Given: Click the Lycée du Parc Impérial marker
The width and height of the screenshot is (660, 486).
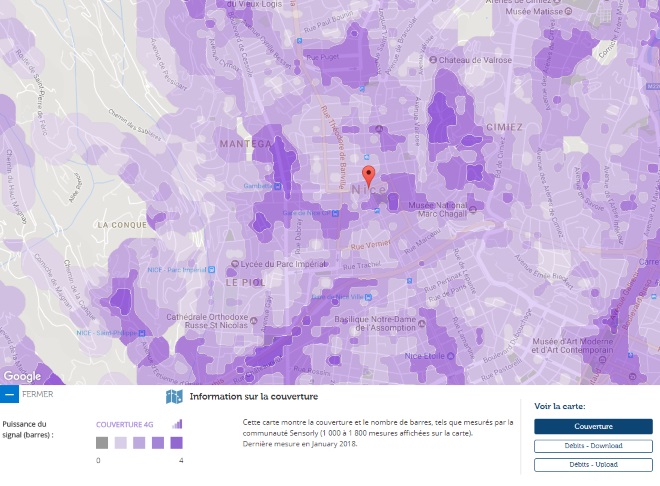Looking at the screenshot, I should click(235, 264).
